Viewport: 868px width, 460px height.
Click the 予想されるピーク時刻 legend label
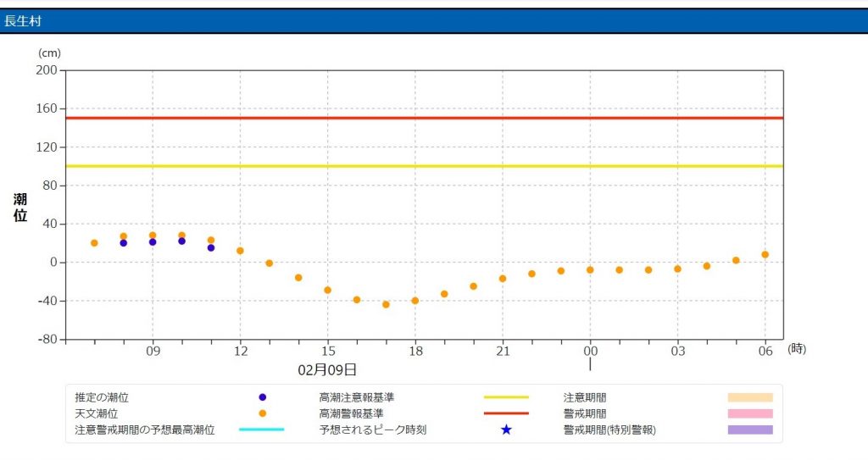tap(373, 430)
